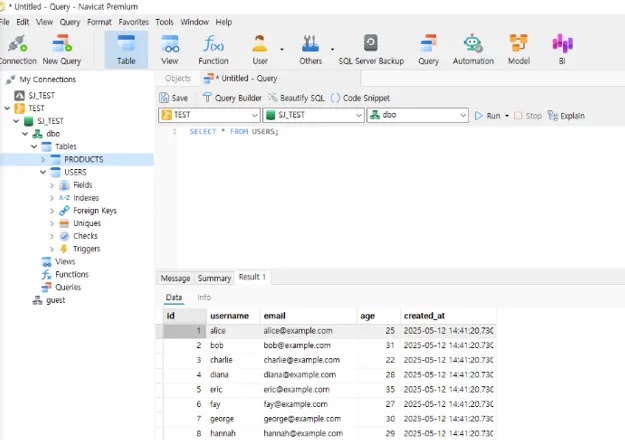The width and height of the screenshot is (625, 440).
Task: Click the created_at column header
Action: click(x=448, y=316)
